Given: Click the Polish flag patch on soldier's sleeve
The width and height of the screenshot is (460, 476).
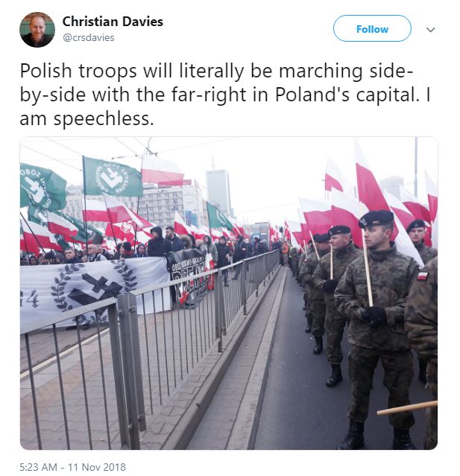Looking at the screenshot, I should click(x=422, y=276).
